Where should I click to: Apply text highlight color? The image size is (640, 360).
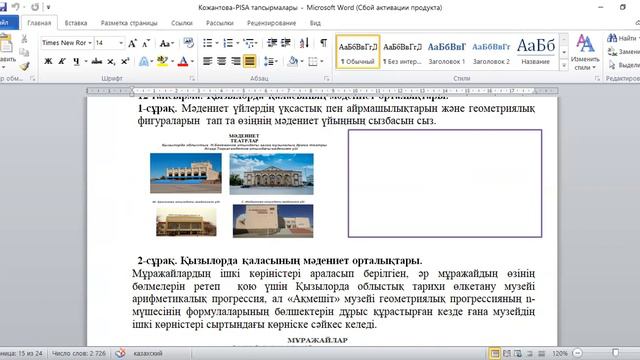[162, 61]
